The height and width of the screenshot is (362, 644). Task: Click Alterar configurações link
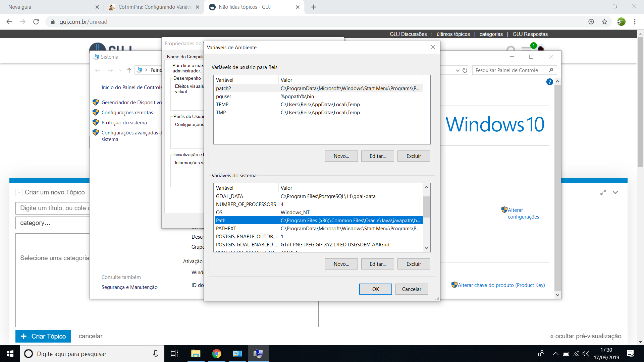(x=523, y=214)
